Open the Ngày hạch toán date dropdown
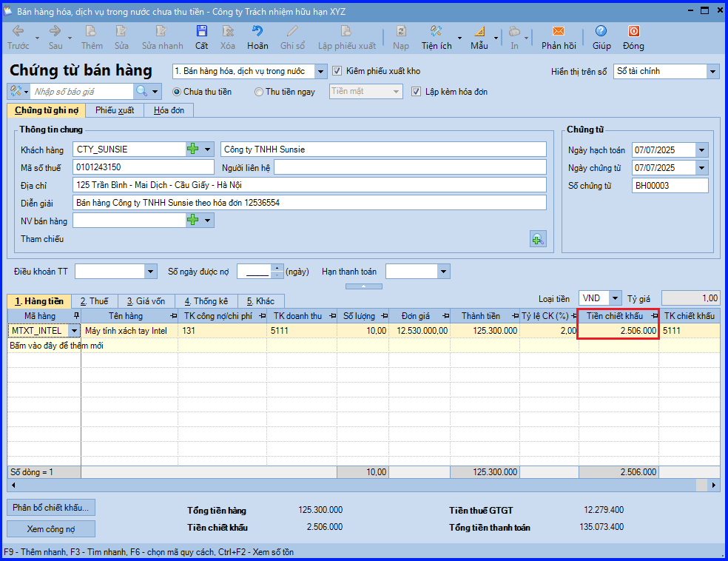Image resolution: width=728 pixels, height=561 pixels. 701,150
